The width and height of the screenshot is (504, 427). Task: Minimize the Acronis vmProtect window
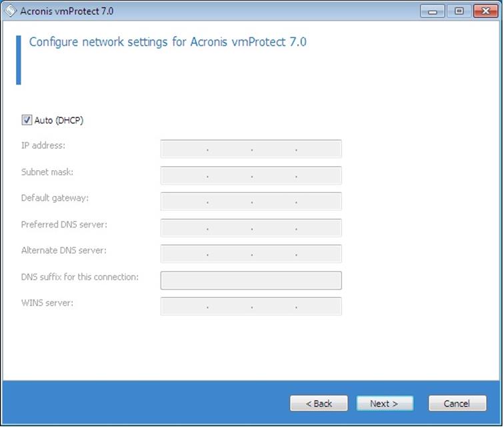tap(433, 11)
